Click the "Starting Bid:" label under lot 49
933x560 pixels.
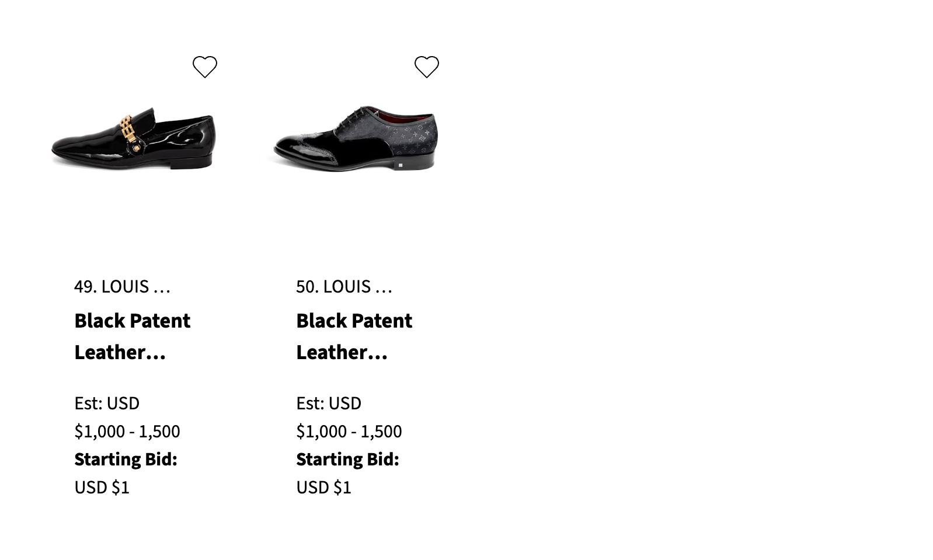[126, 460]
